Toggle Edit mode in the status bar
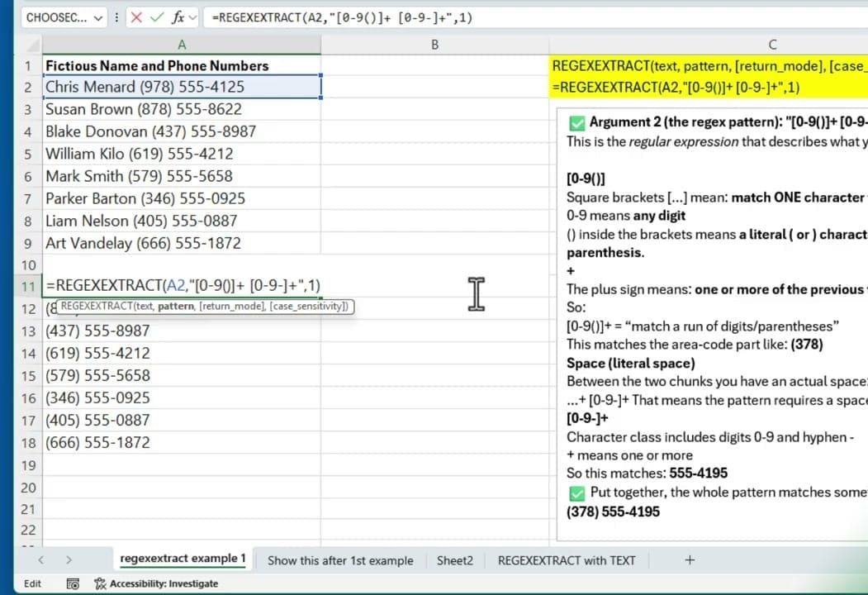Viewport: 868px width, 595px height. point(31,583)
